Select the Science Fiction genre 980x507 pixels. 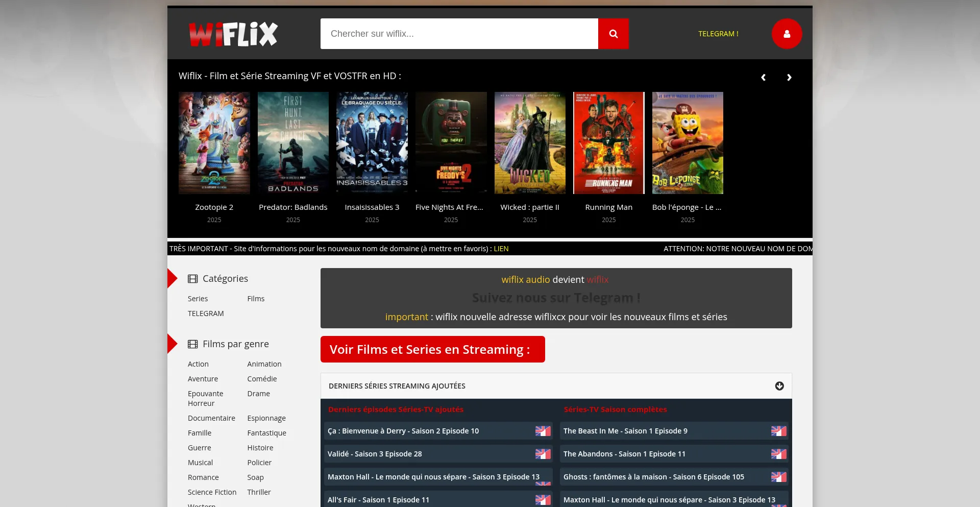pos(212,492)
